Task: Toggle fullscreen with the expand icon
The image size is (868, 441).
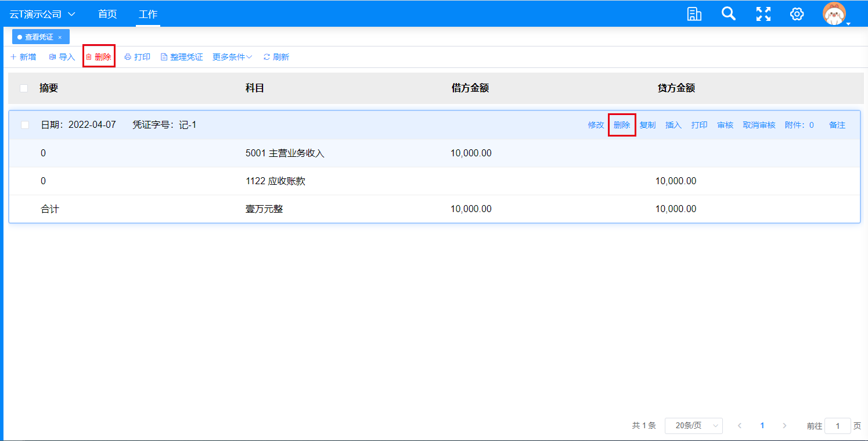Action: [763, 14]
